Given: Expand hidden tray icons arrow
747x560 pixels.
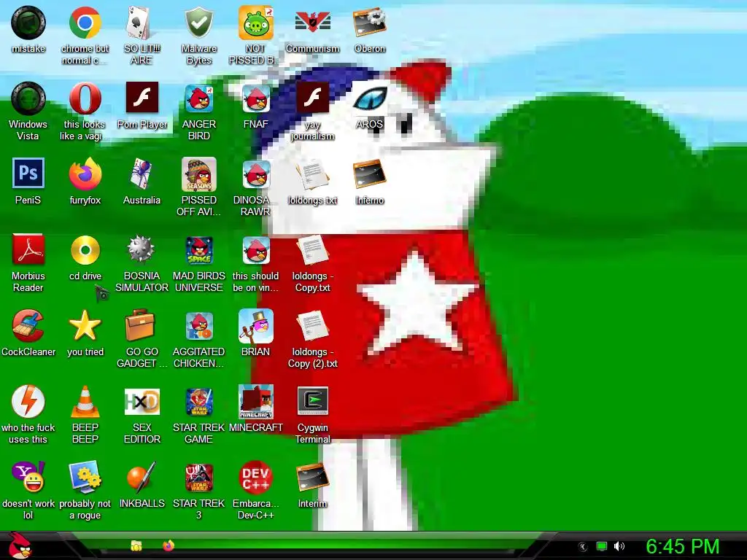Looking at the screenshot, I should tap(582, 547).
